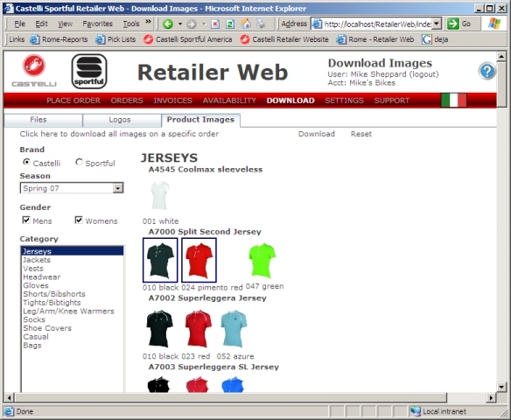Click the Windows flag logo throbber
Viewport: 511px width, 420px height.
(x=494, y=24)
